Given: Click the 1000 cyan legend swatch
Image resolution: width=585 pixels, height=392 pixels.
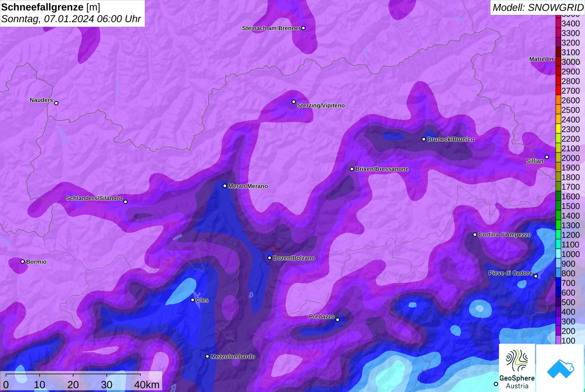Looking at the screenshot, I should pos(558,254).
